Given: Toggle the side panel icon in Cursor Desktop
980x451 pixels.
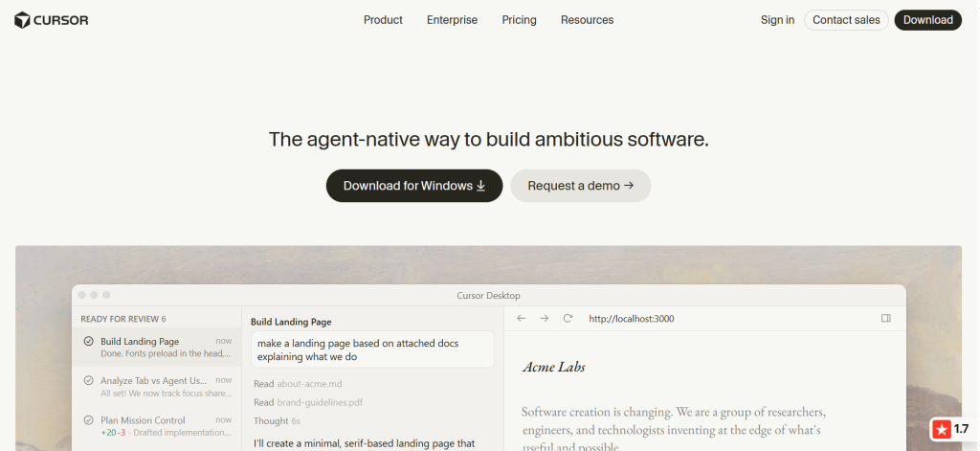Looking at the screenshot, I should click(x=885, y=319).
